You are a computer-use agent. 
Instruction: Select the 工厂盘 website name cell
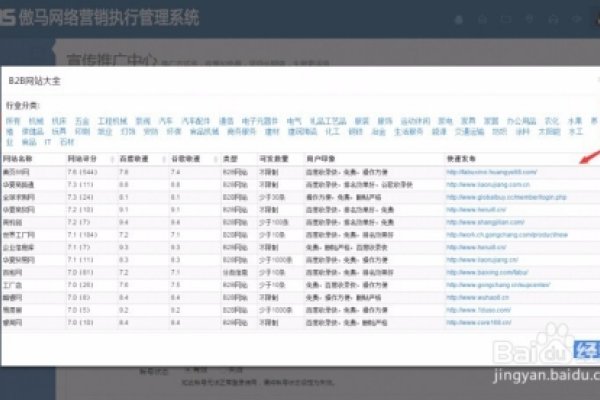[12, 285]
